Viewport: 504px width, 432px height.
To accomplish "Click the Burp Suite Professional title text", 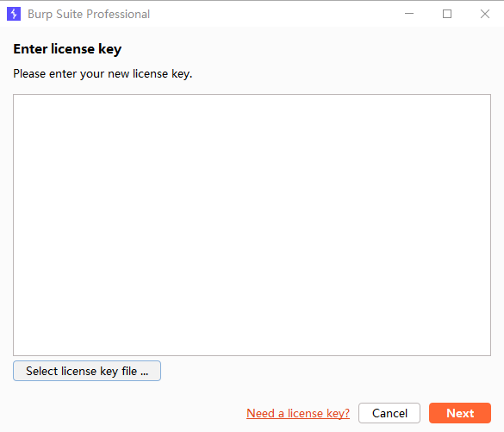I will pos(89,14).
